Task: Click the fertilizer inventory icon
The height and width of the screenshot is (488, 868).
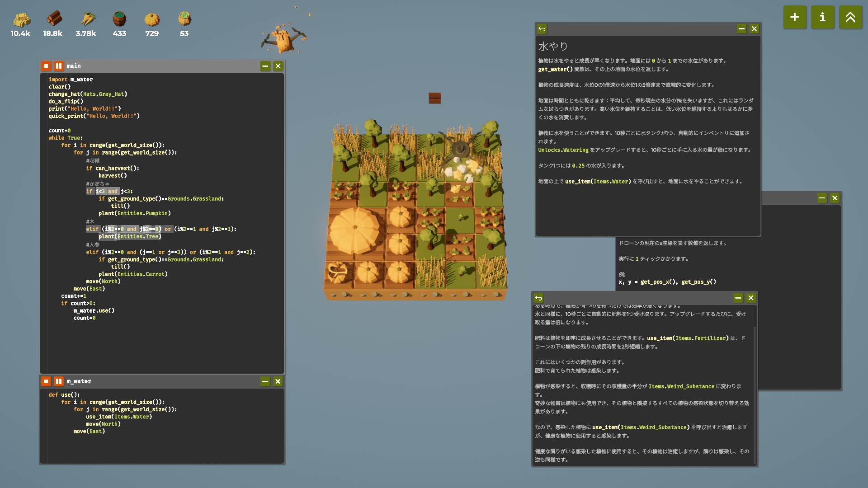Action: [184, 19]
